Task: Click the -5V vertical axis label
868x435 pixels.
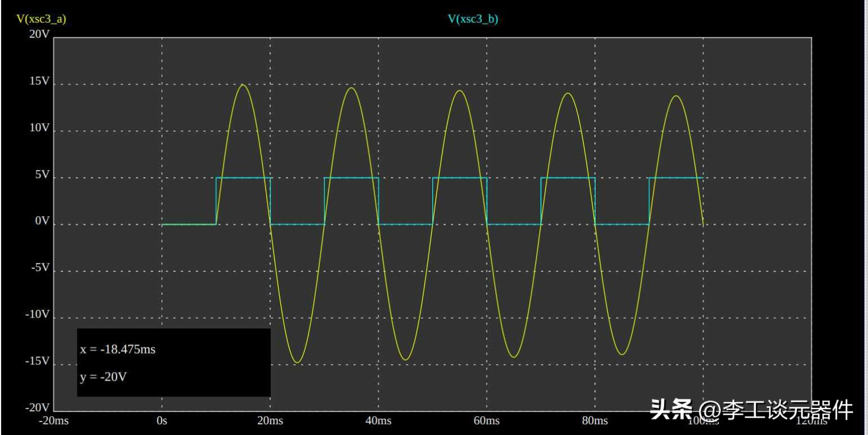Action: tap(41, 268)
